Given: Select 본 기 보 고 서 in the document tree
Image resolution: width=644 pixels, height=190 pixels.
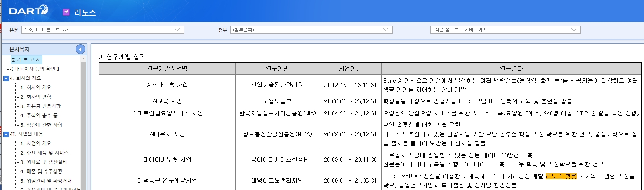Looking at the screenshot, I should tap(26, 59).
